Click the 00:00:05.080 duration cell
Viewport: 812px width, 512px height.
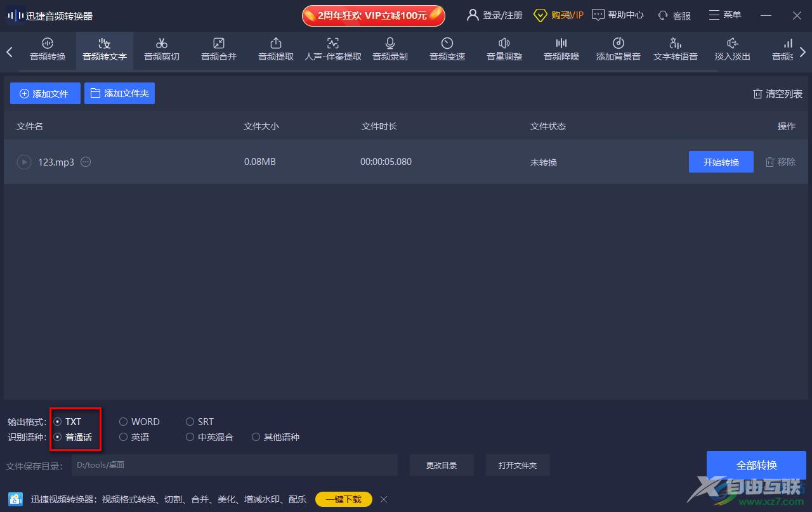(x=386, y=162)
